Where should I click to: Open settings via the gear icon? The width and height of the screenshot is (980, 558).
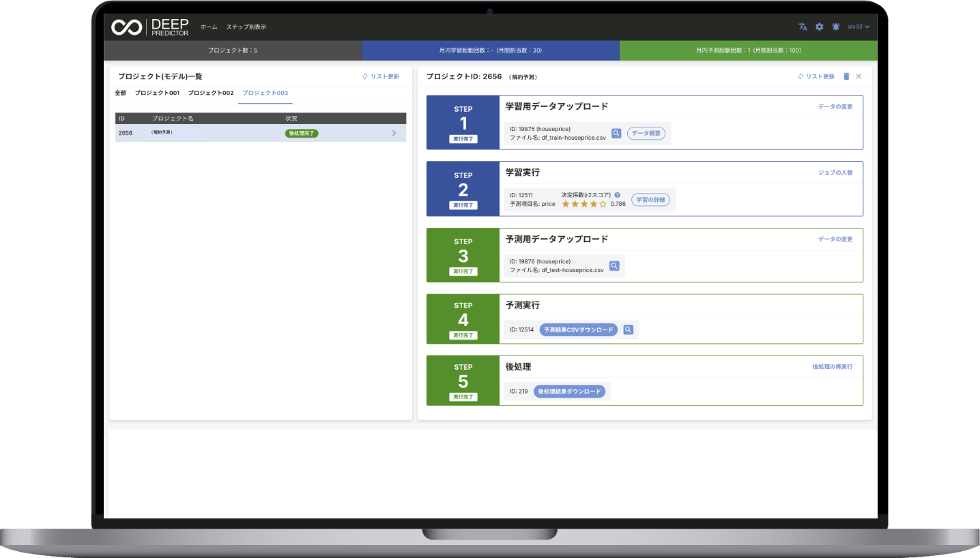(x=819, y=27)
